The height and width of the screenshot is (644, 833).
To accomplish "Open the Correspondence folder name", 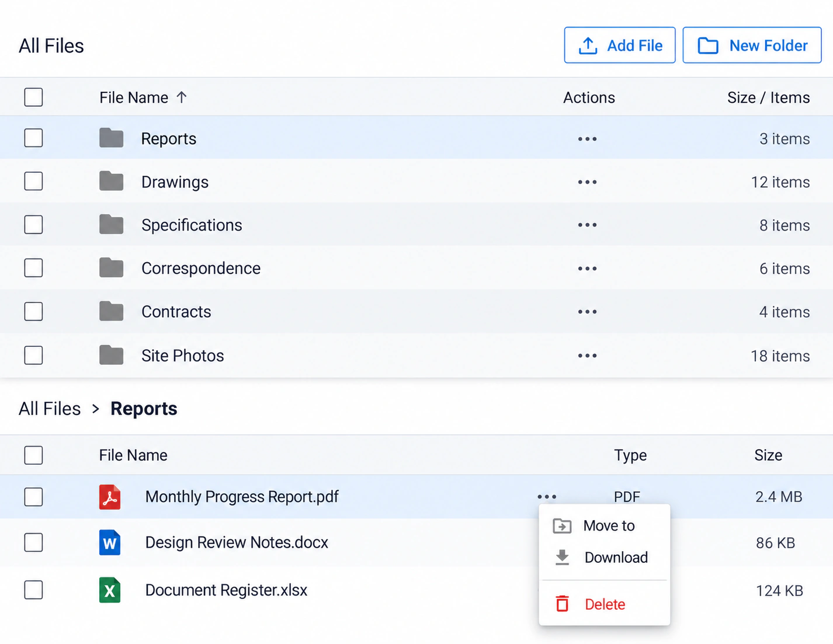I will pyautogui.click(x=201, y=269).
